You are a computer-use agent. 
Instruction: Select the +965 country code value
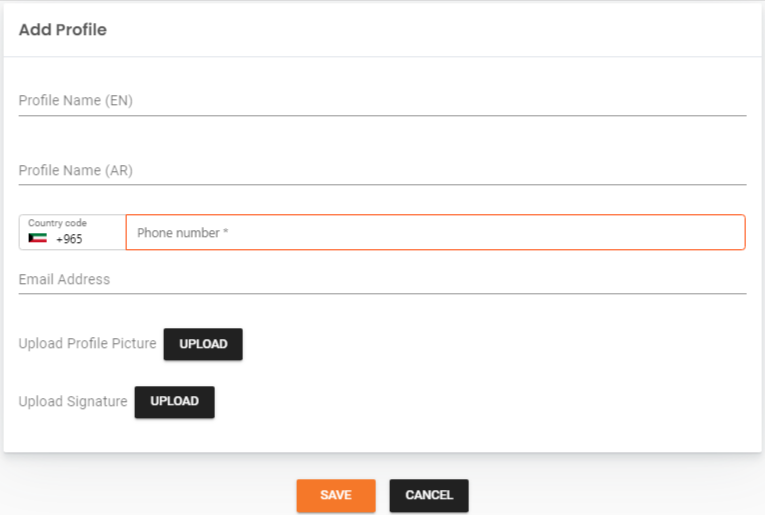click(x=69, y=240)
